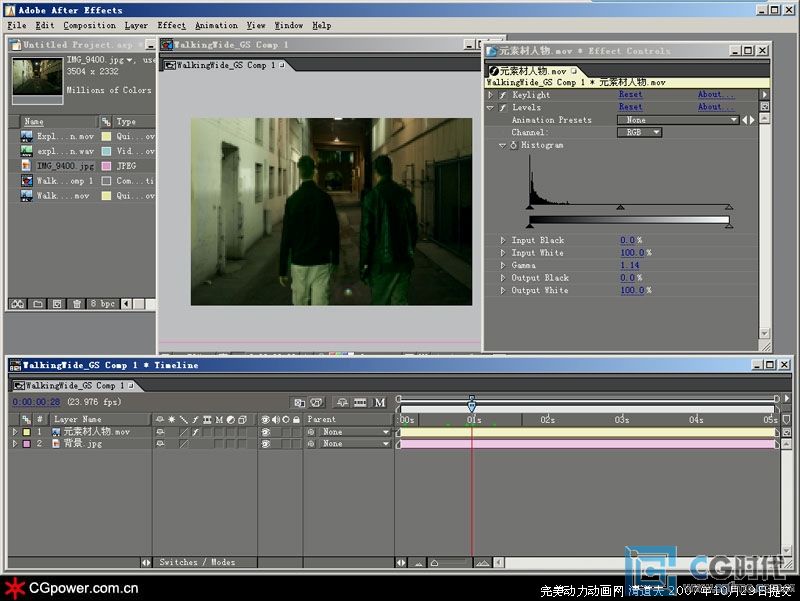Click the current time indicator on timeline ruler
Viewport: 800px width, 601px height.
coord(472,404)
